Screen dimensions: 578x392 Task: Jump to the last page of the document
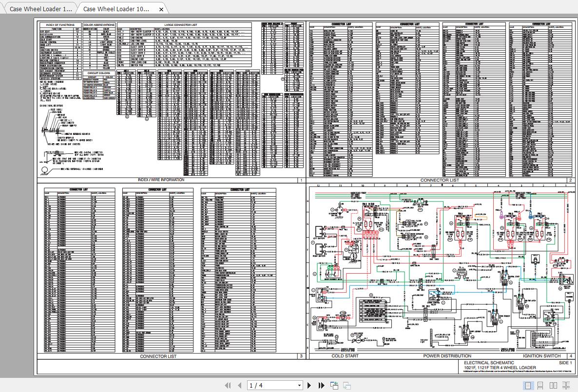(x=321, y=385)
